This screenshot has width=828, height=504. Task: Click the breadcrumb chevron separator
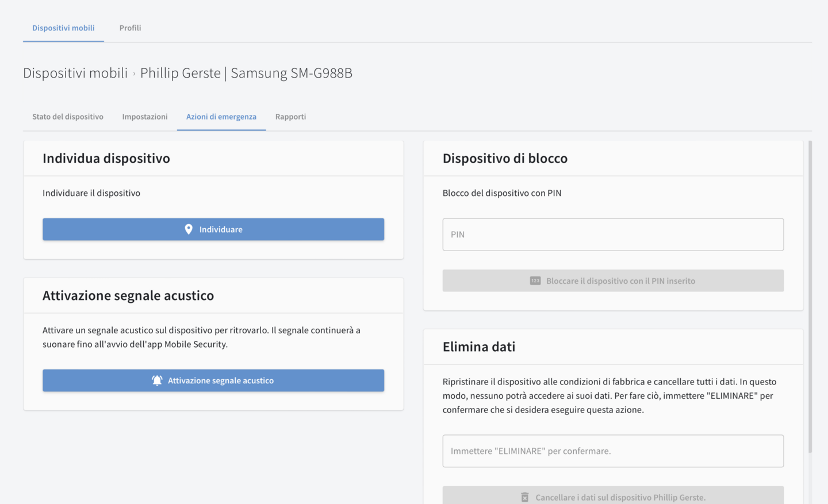[134, 74]
